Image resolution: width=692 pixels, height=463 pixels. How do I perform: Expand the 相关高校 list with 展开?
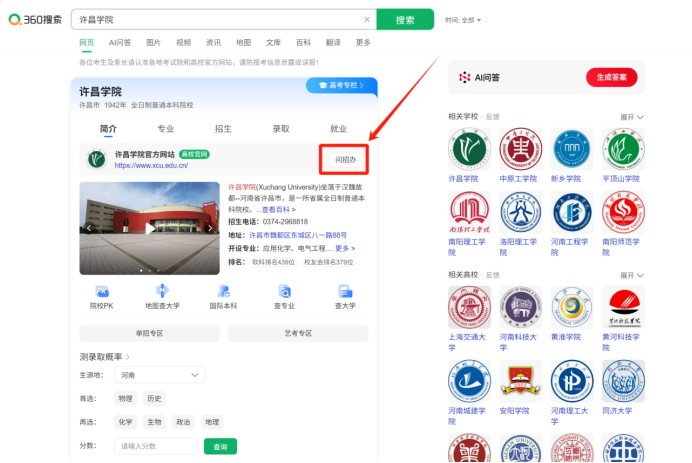click(x=632, y=275)
